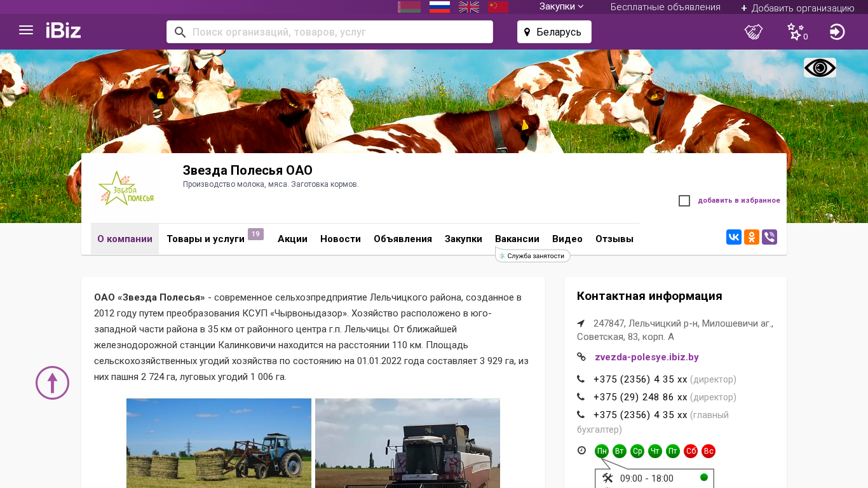Switch language to English flag
This screenshot has height=488, width=868.
click(469, 7)
